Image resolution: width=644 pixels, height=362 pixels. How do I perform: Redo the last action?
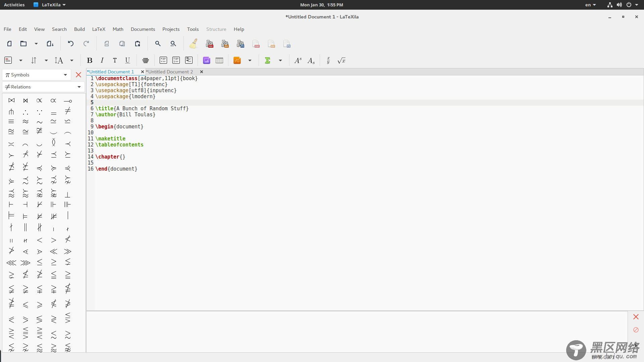pos(86,44)
